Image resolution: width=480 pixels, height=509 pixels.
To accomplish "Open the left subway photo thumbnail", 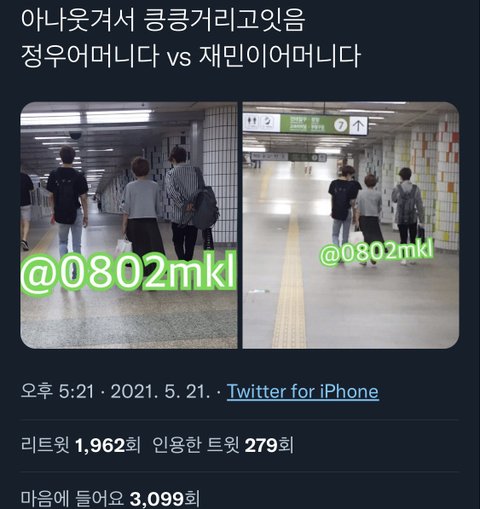I will pos(129,225).
